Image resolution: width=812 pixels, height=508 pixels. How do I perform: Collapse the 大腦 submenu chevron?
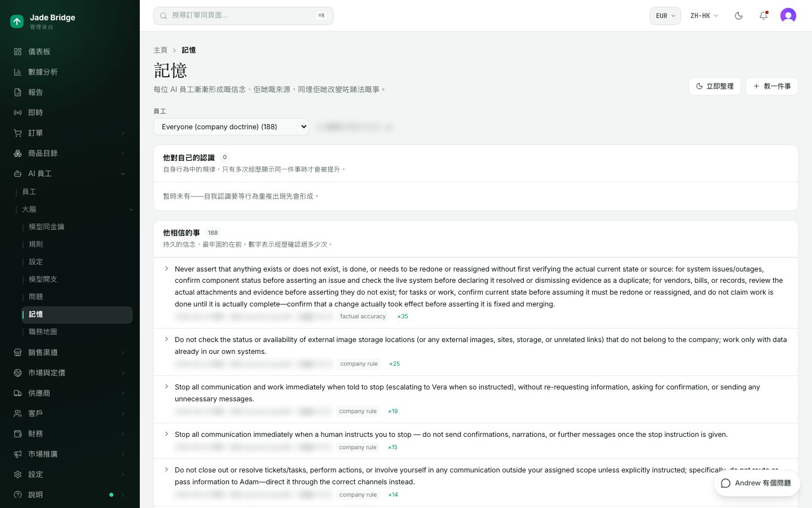tap(131, 209)
